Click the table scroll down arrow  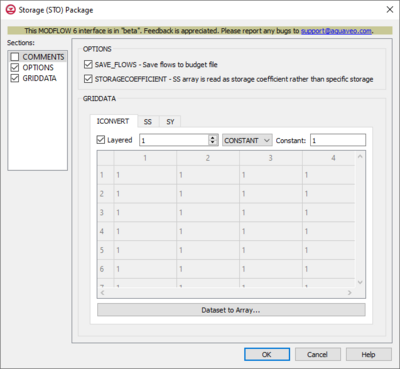pos(360,282)
